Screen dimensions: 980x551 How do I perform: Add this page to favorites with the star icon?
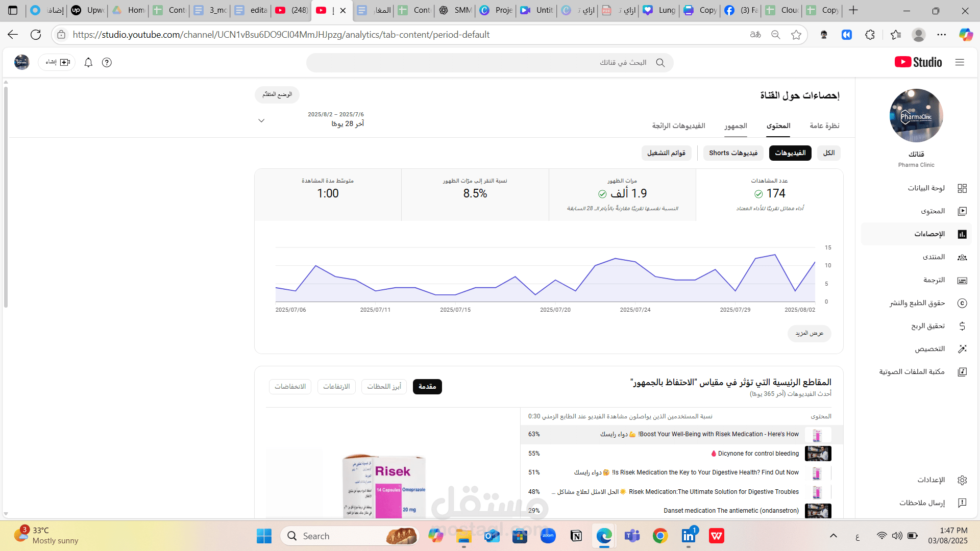(796, 35)
